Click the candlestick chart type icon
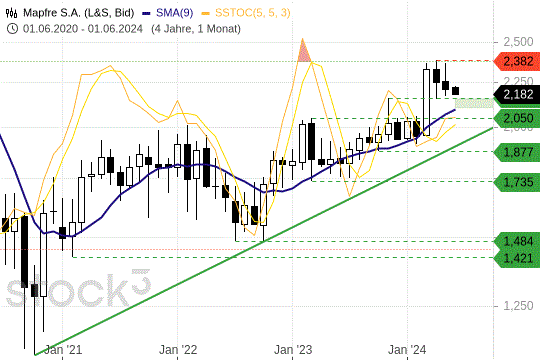540x360 pixels. (x=11, y=13)
